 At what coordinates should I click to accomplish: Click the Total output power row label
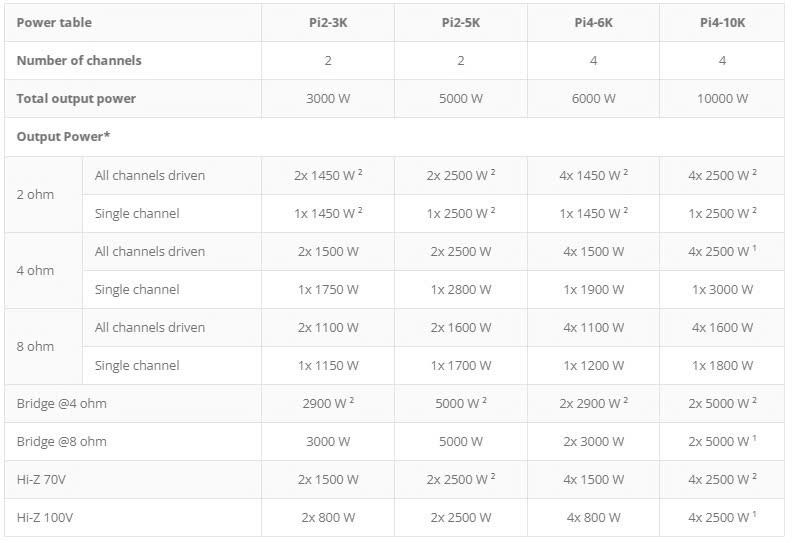[x=76, y=98]
